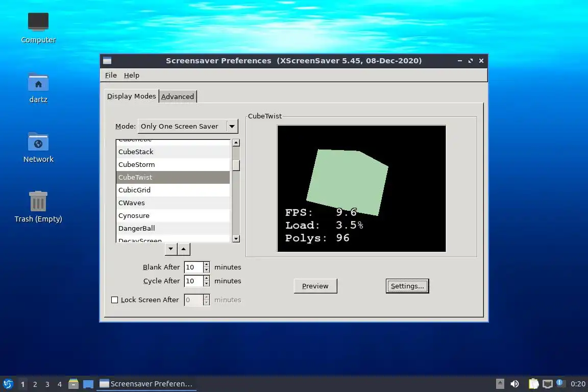Select CubeStorm in the screensaver list

coord(173,165)
